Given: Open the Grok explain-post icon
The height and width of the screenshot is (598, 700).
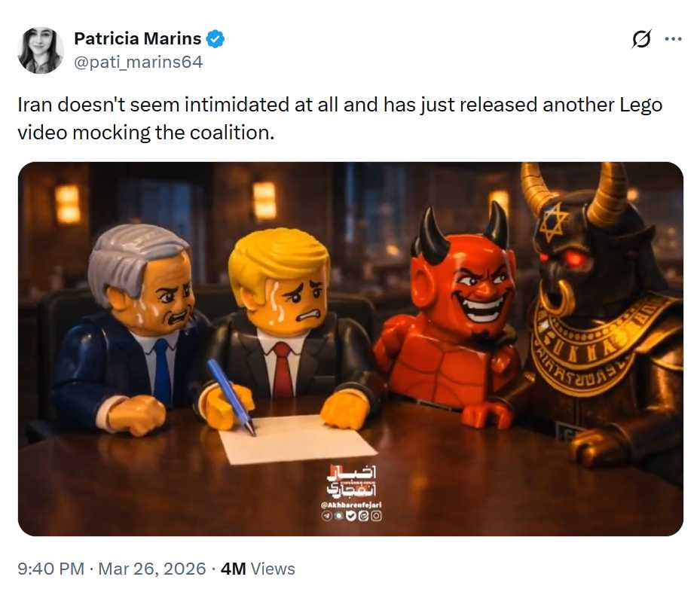Looking at the screenshot, I should [x=641, y=39].
